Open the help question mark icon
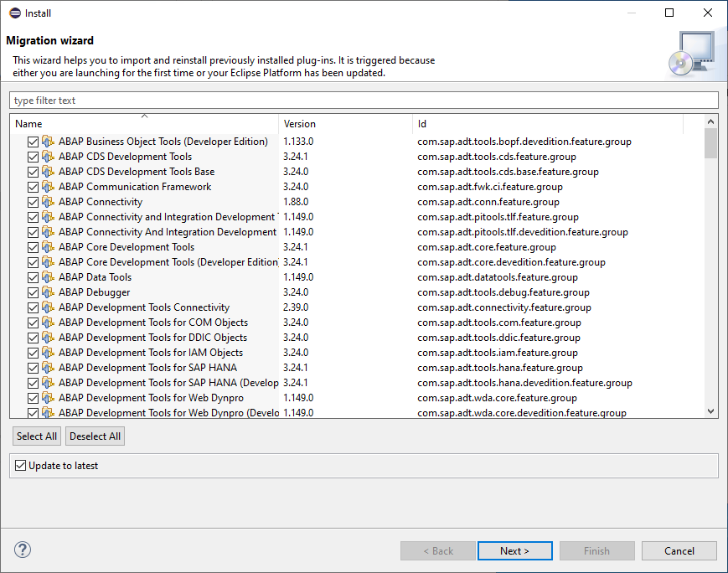 tap(23, 550)
